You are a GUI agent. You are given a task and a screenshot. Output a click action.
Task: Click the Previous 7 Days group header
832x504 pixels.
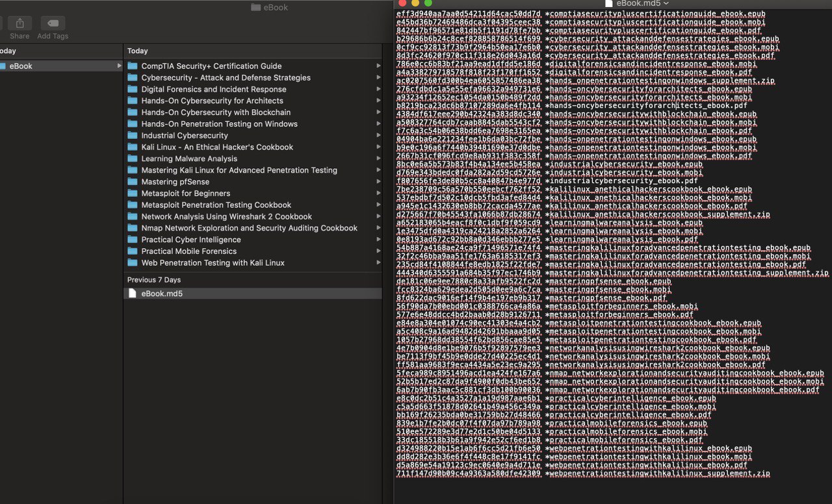coord(154,280)
